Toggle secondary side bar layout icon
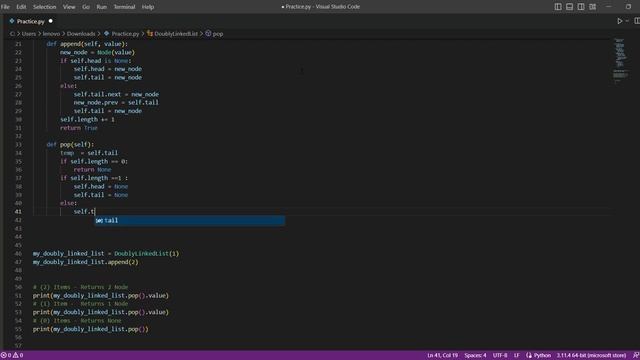Screen dimensions: 640x360 click(581, 7)
